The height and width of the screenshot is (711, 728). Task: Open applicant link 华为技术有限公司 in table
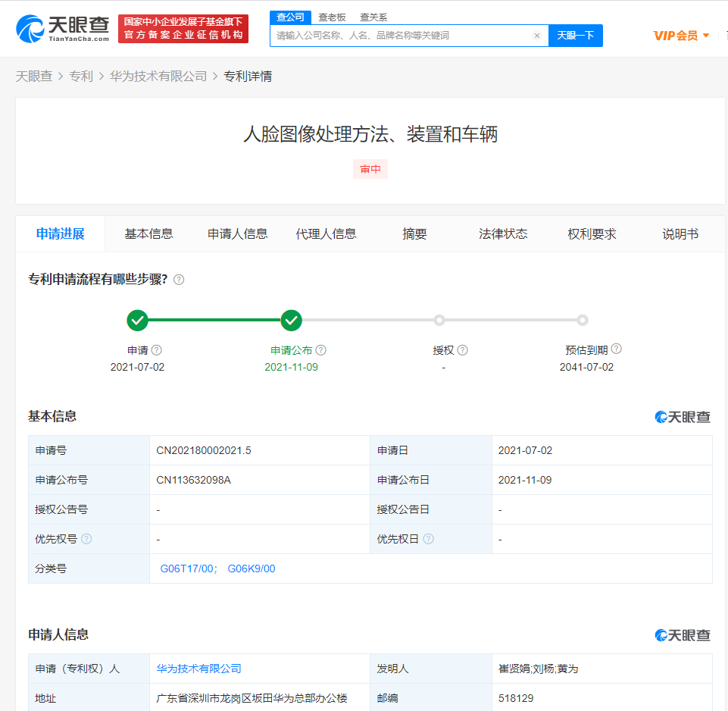coord(198,669)
